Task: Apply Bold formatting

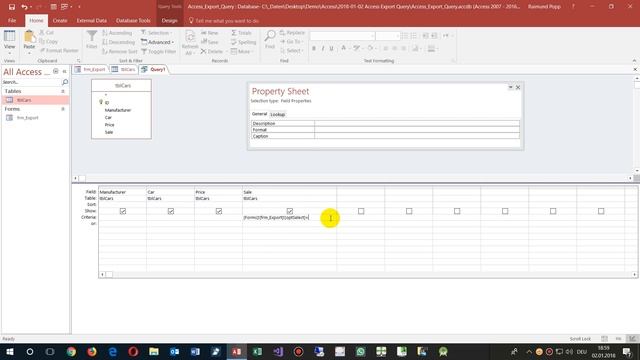Action: point(314,49)
